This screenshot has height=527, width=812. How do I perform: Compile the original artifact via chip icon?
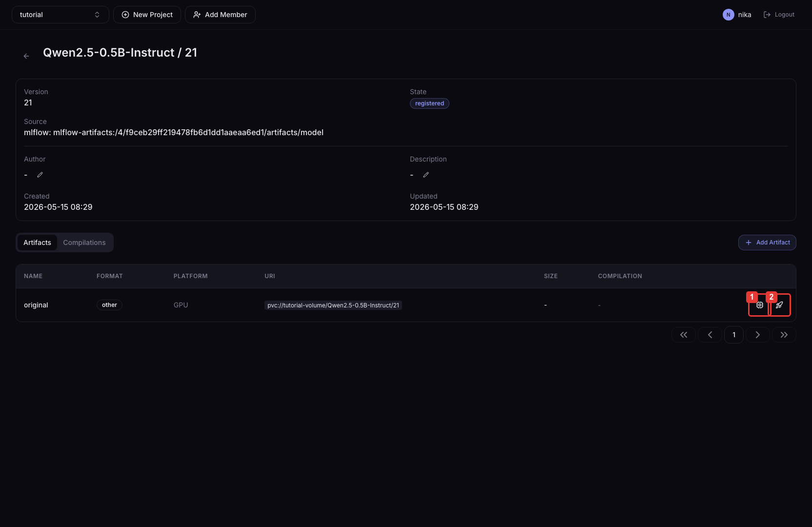coord(760,305)
